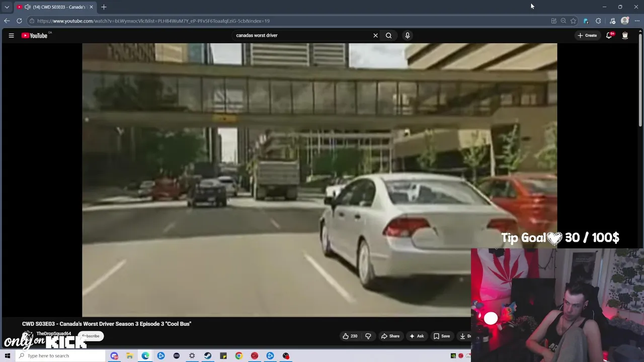
Task: Run search with the magnifier button
Action: pyautogui.click(x=388, y=35)
